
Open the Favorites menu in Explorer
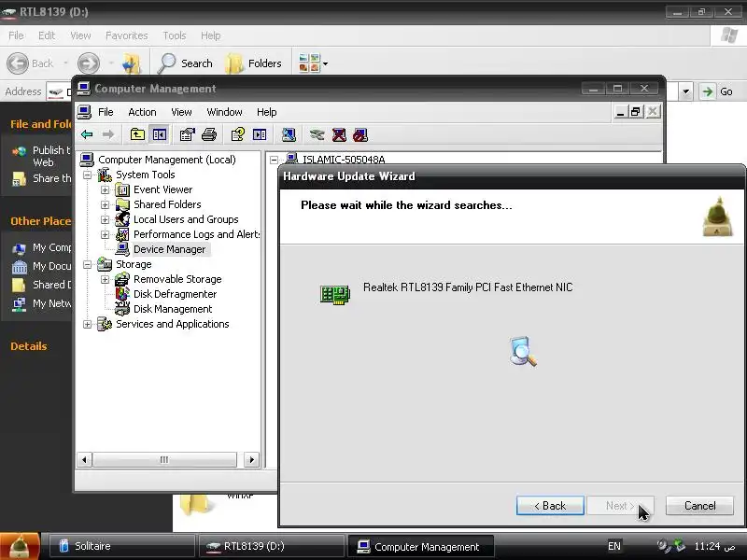click(127, 35)
